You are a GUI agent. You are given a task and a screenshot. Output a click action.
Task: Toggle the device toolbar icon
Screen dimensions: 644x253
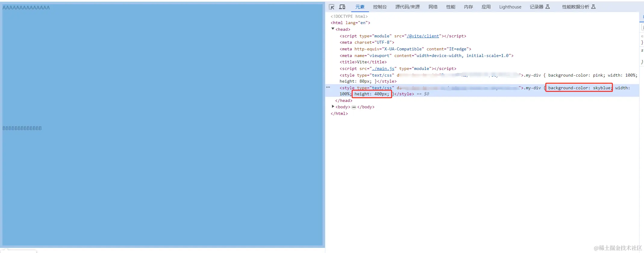(x=342, y=7)
